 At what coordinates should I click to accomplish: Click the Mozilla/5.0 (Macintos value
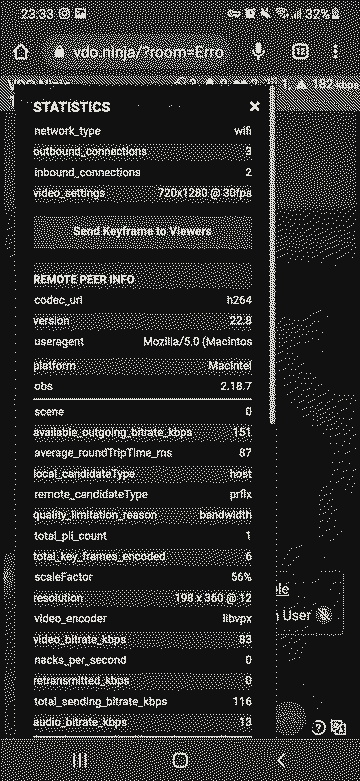pyautogui.click(x=198, y=342)
